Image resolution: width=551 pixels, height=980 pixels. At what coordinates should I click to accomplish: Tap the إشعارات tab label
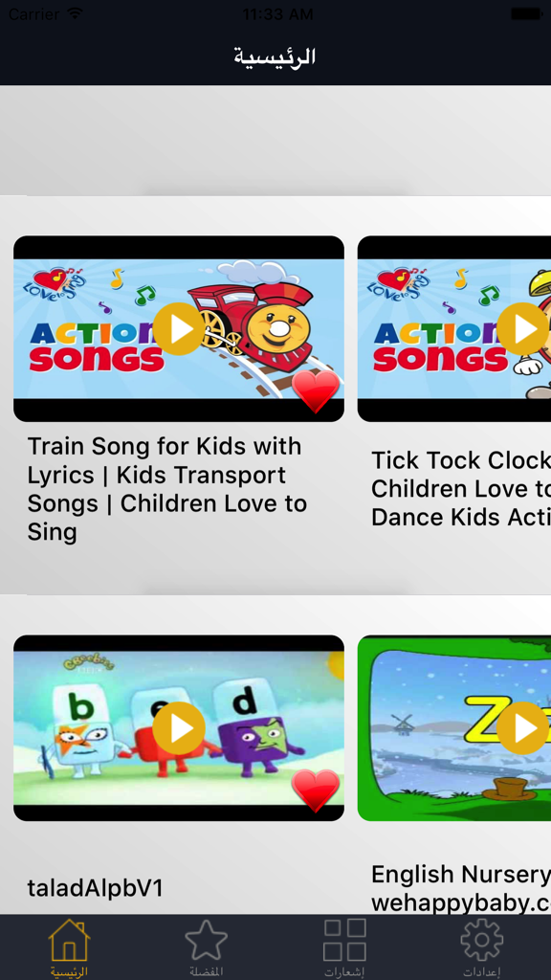pyautogui.click(x=344, y=972)
